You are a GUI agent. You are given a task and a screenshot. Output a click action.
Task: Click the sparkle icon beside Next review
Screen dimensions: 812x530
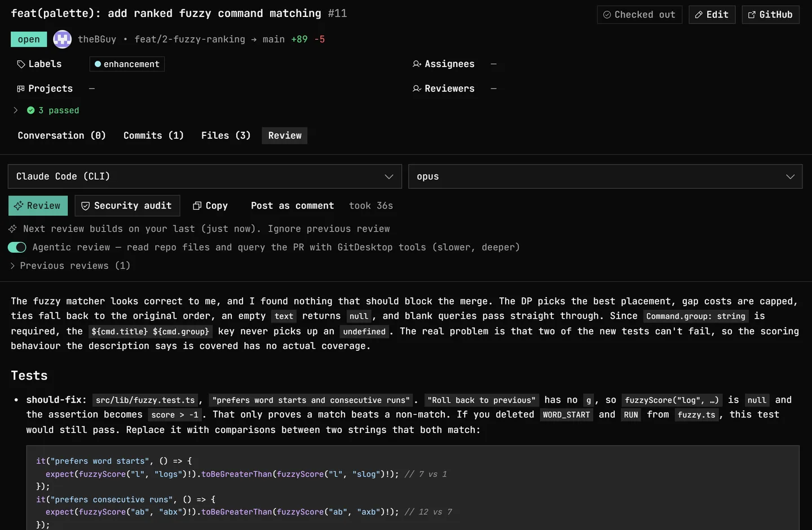[12, 229]
